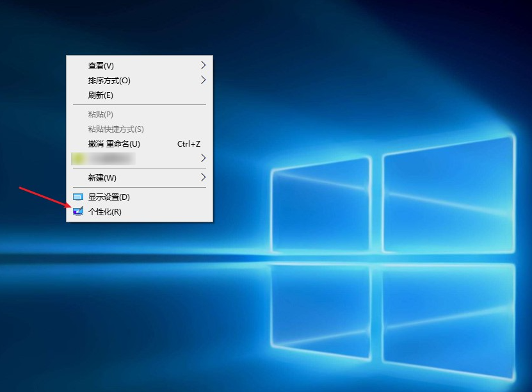Click the yellow-green icon of the blurred menu entry
Image resolution: width=532 pixels, height=392 pixels.
[78, 158]
